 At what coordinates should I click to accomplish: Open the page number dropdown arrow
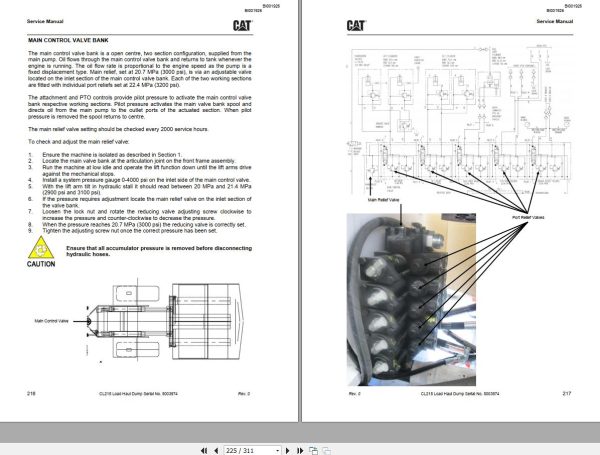277,451
